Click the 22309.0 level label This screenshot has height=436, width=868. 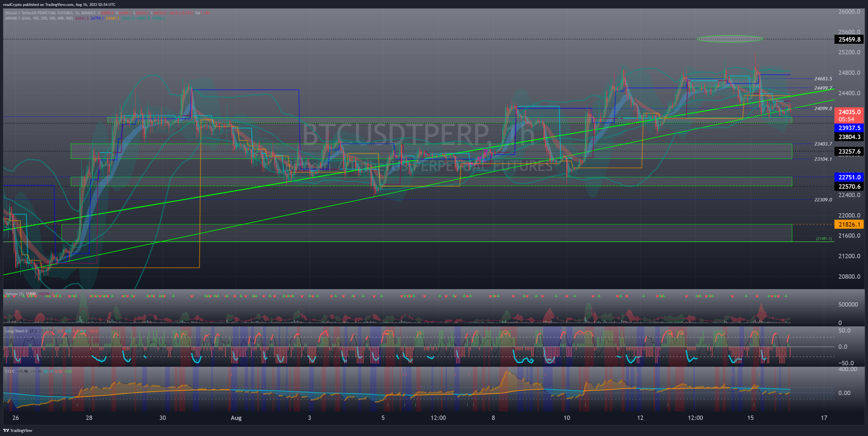(823, 200)
